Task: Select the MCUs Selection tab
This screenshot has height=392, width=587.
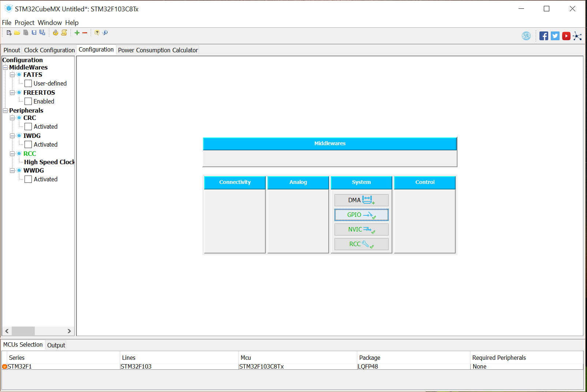Action: [23, 344]
